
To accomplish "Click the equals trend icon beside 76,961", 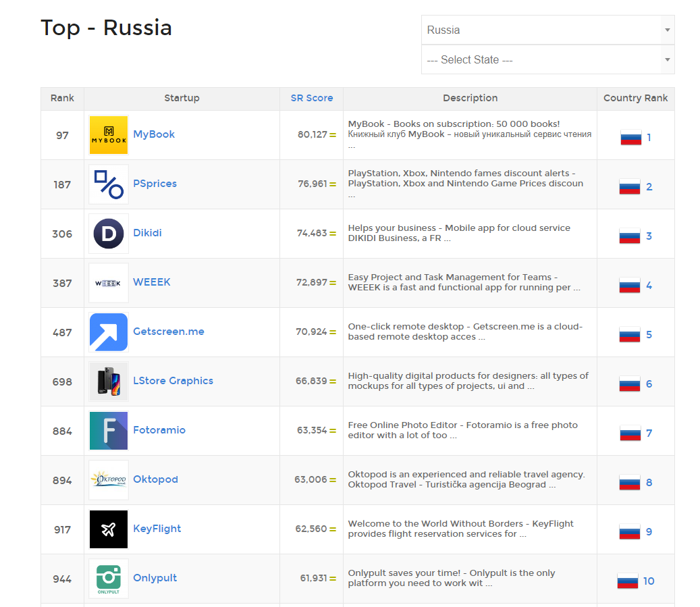I will tap(333, 184).
